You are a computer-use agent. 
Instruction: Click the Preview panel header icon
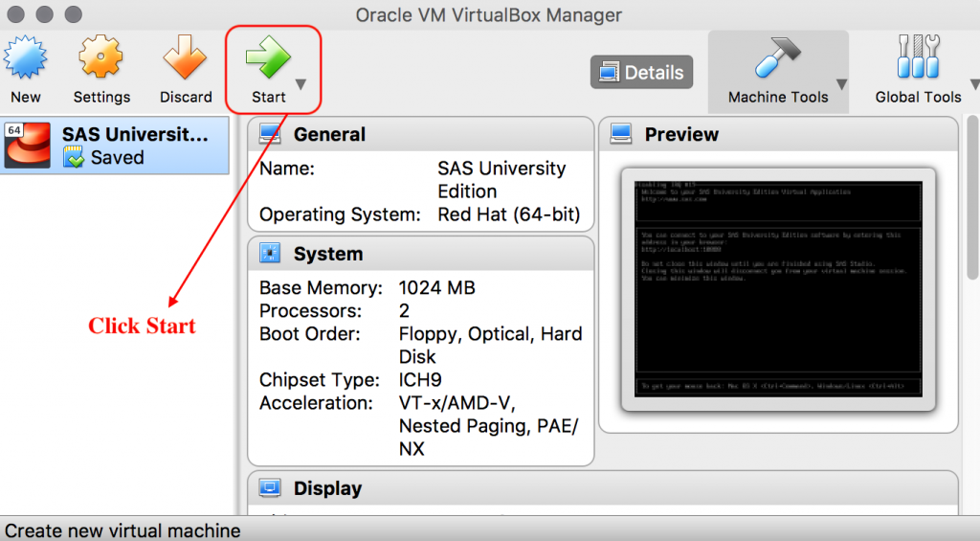click(x=621, y=134)
